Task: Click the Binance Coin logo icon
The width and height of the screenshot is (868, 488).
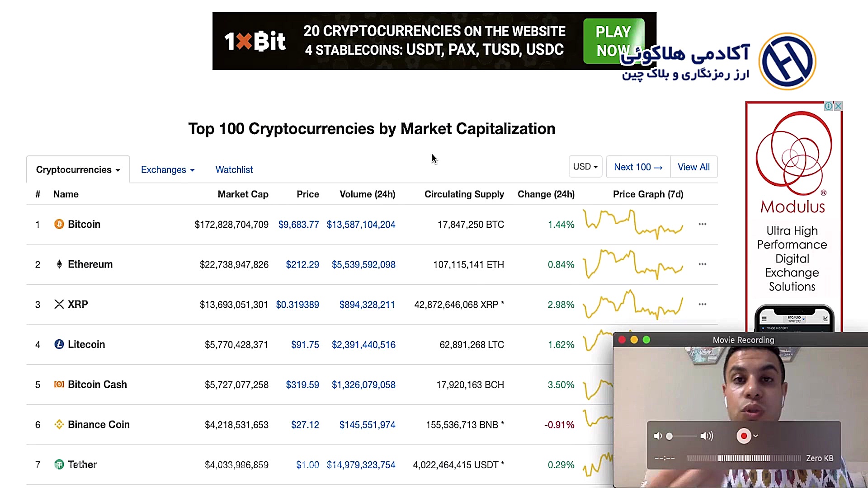Action: [x=59, y=424]
